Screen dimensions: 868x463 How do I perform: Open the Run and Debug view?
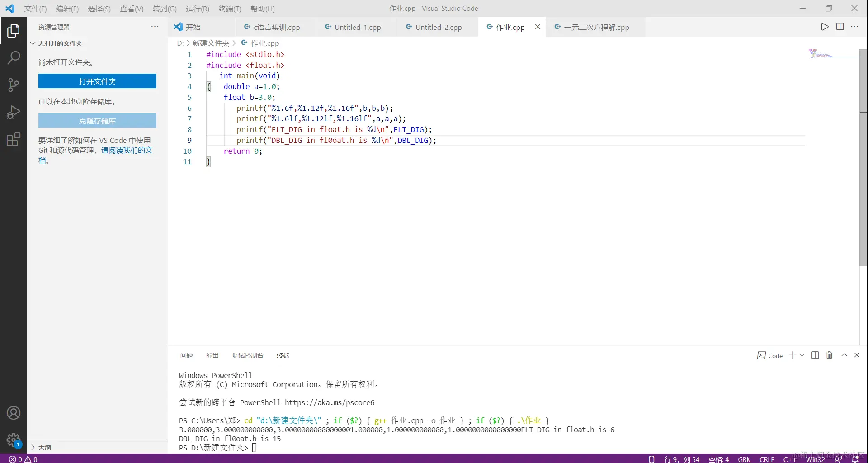coord(14,112)
